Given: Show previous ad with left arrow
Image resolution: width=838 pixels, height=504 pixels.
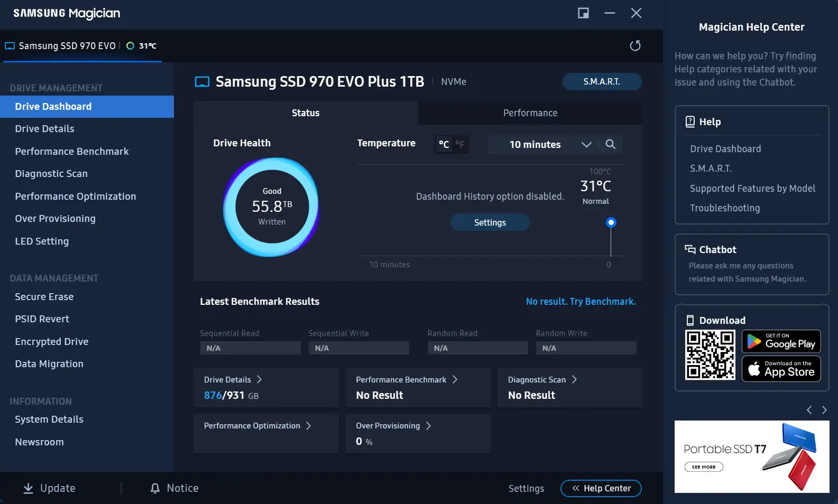Looking at the screenshot, I should click(809, 410).
